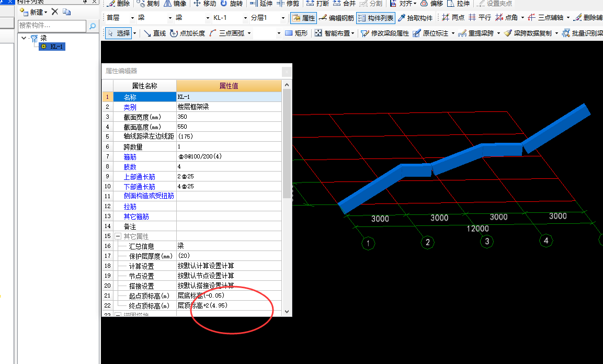Select the 打断 break tool
Screen dimensions: 603x364
(317, 4)
